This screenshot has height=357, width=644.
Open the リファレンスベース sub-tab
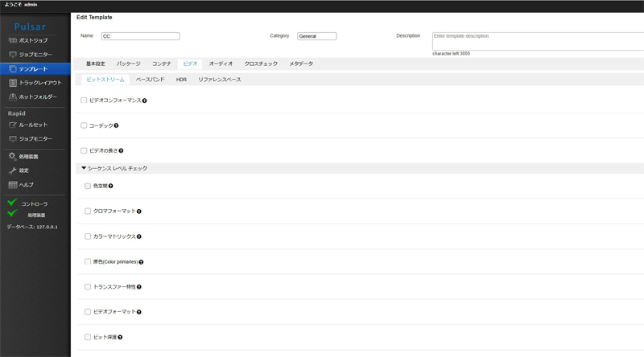click(x=219, y=80)
